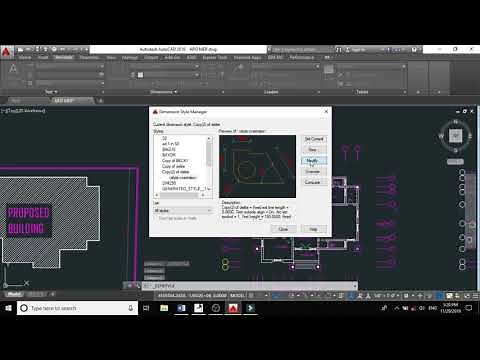
Task: Click the Close button in Dimension Style Manager
Action: click(x=283, y=229)
